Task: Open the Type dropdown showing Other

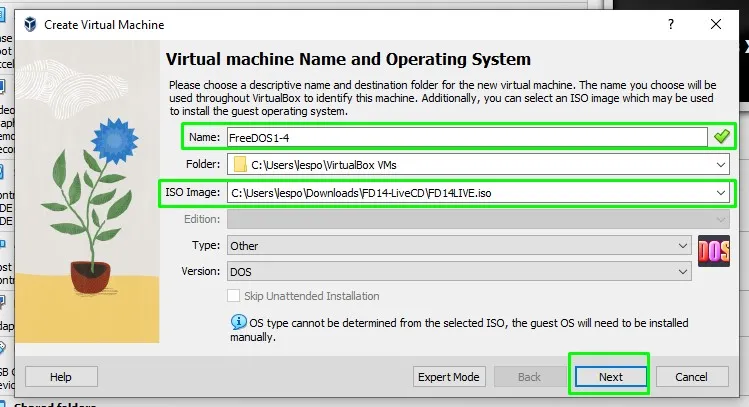Action: (459, 246)
